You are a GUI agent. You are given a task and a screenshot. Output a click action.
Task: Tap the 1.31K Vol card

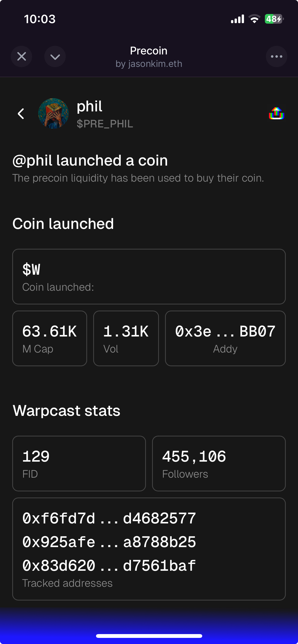coord(126,338)
